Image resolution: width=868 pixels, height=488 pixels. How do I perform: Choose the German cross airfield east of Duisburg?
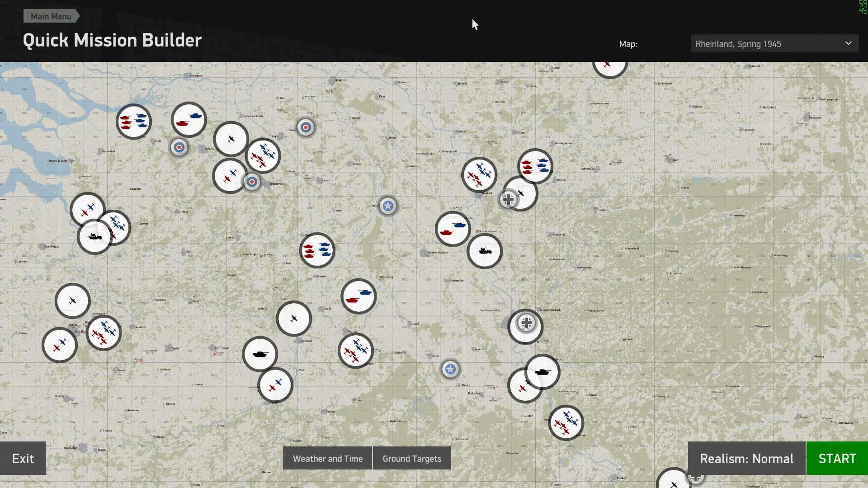coord(508,199)
